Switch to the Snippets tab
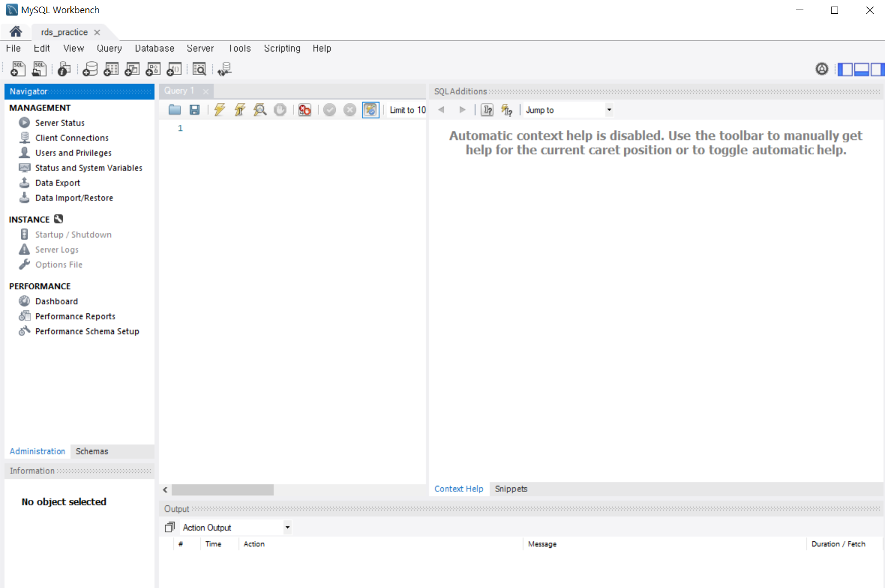This screenshot has height=588, width=885. [x=511, y=489]
